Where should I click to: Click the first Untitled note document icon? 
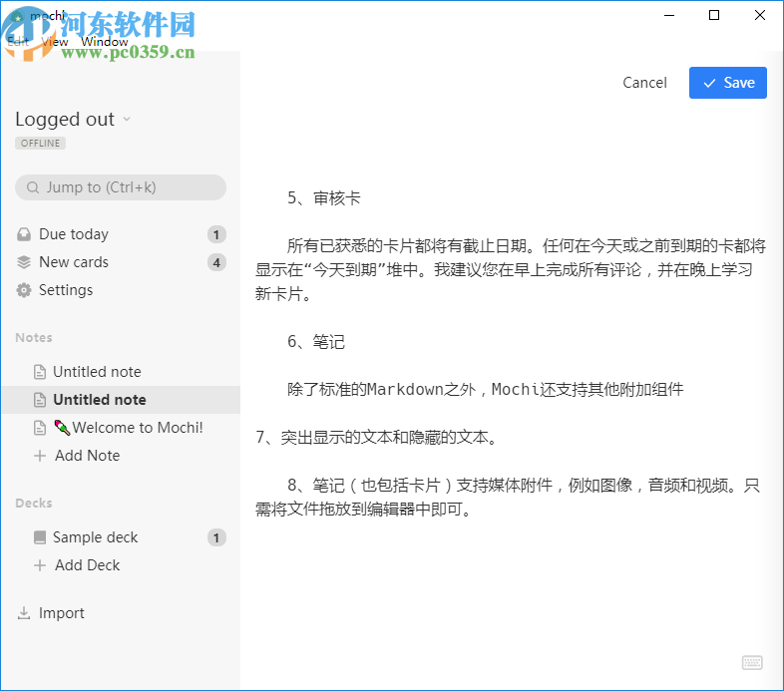[40, 372]
